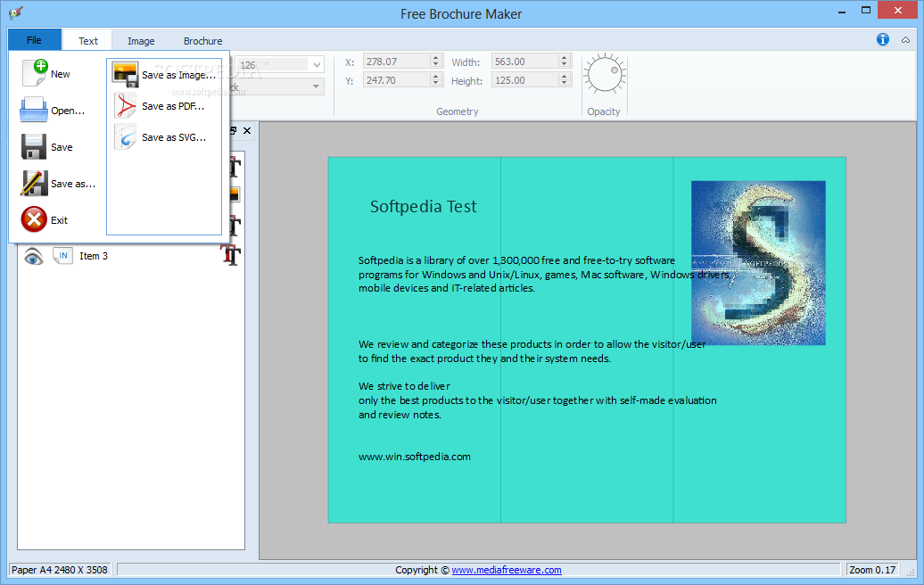
Task: Decrease the X position value
Action: pos(435,64)
